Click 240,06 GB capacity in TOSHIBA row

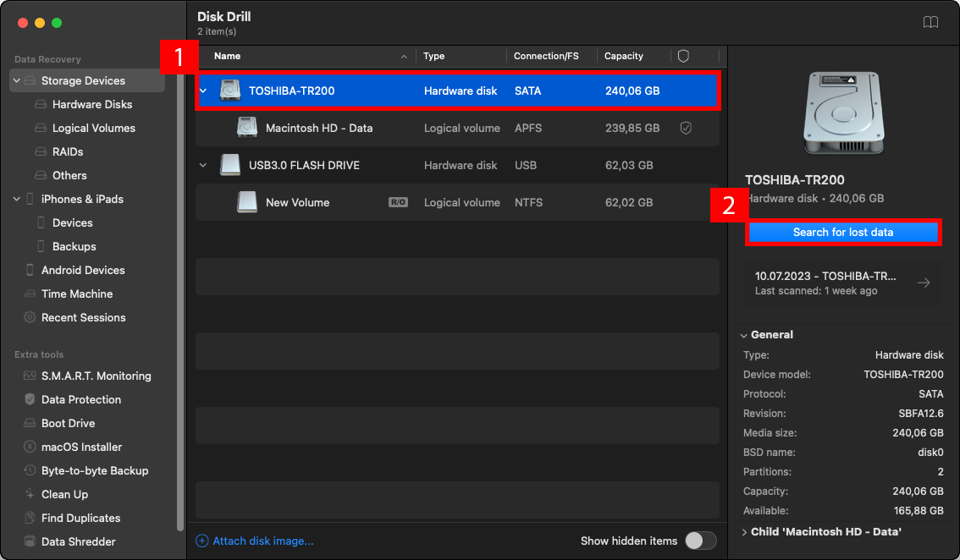coord(632,91)
